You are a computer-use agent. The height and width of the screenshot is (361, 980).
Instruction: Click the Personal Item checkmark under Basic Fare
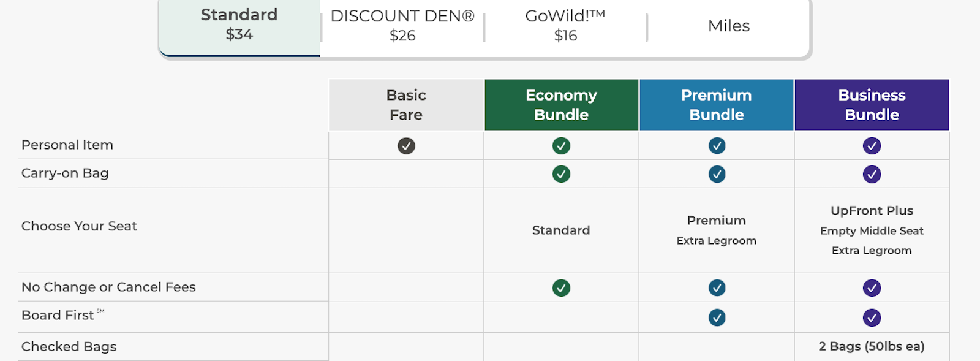[405, 145]
